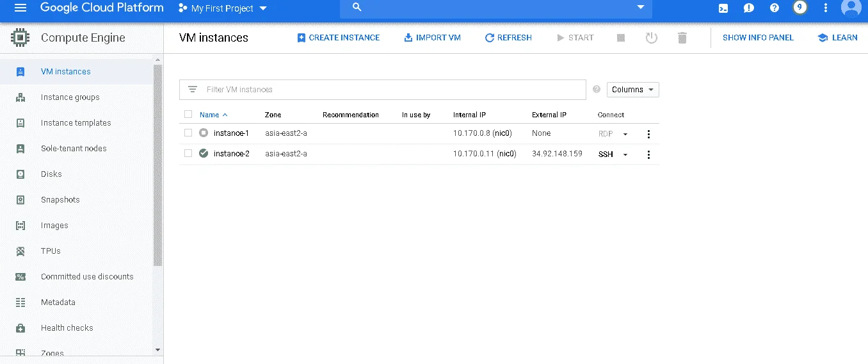Image resolution: width=868 pixels, height=364 pixels.
Task: Open the help question mark icon
Action: [x=775, y=8]
